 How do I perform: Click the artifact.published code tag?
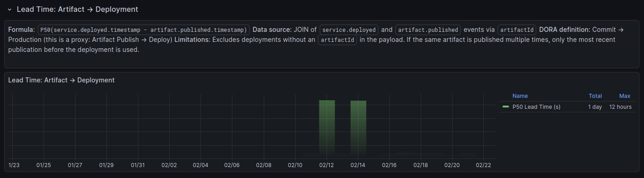(x=428, y=30)
